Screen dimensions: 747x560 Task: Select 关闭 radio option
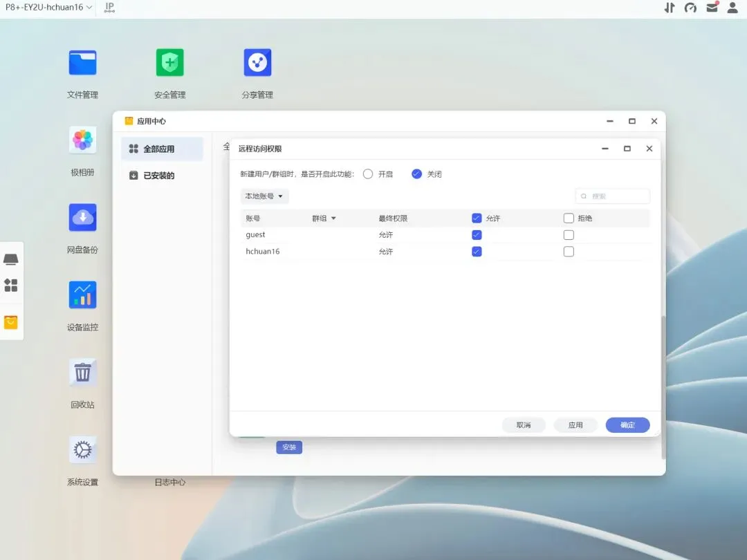(x=416, y=174)
